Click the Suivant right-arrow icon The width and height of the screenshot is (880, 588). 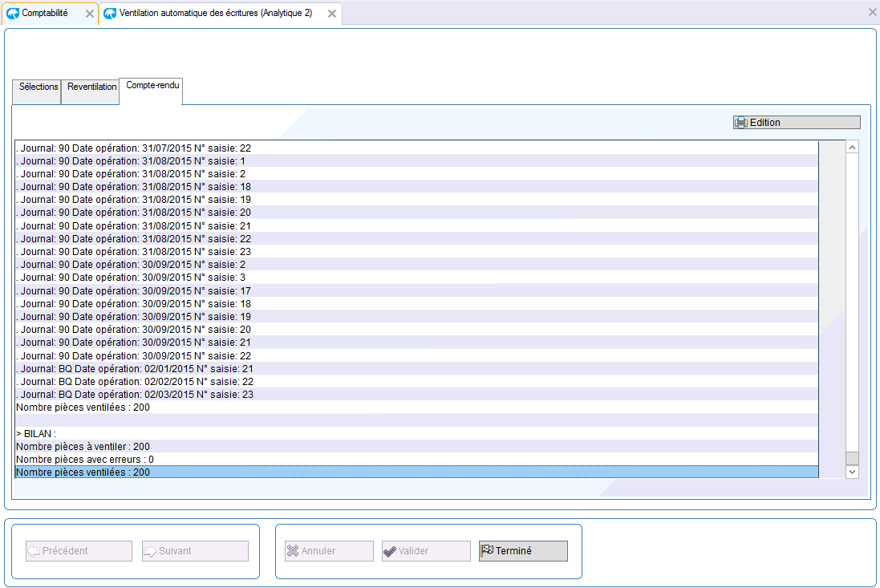[150, 551]
